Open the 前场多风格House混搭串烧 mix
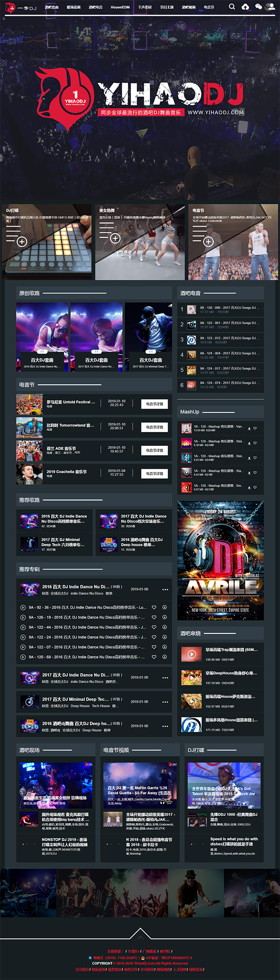The image size is (280, 980). click(221, 724)
